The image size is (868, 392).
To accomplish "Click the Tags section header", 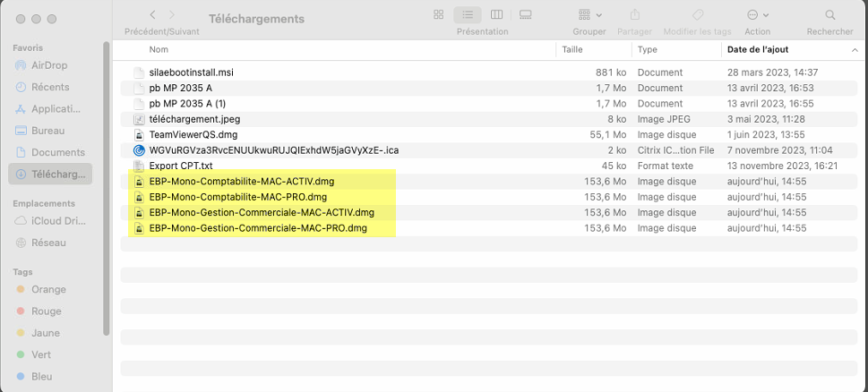I will 22,272.
